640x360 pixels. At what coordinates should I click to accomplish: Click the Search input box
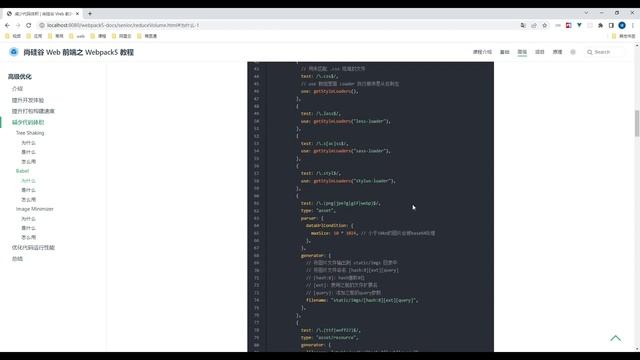(605, 52)
